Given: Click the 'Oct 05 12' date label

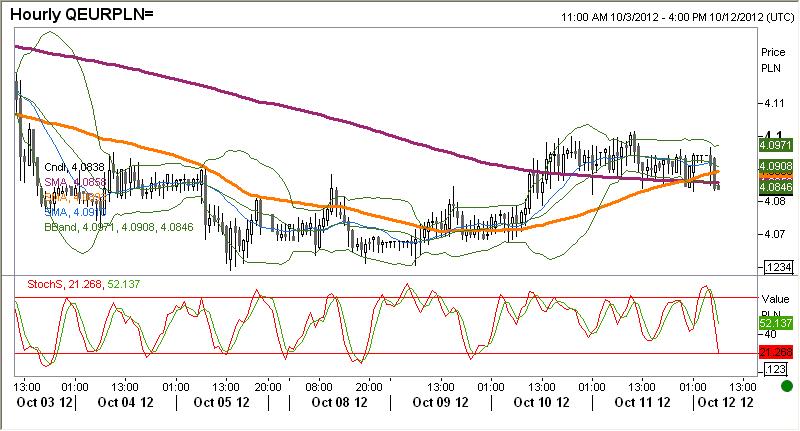Looking at the screenshot, I should [x=221, y=402].
